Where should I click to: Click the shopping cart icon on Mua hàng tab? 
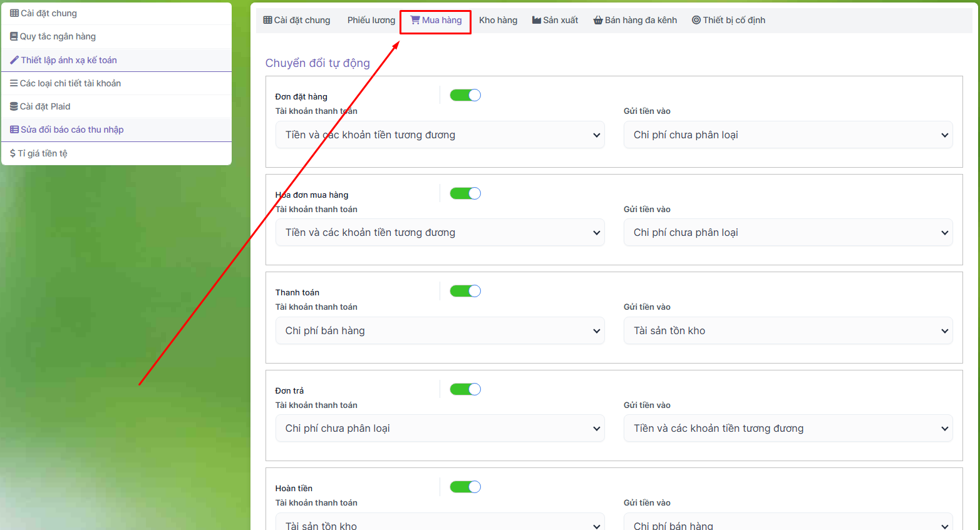tap(415, 20)
